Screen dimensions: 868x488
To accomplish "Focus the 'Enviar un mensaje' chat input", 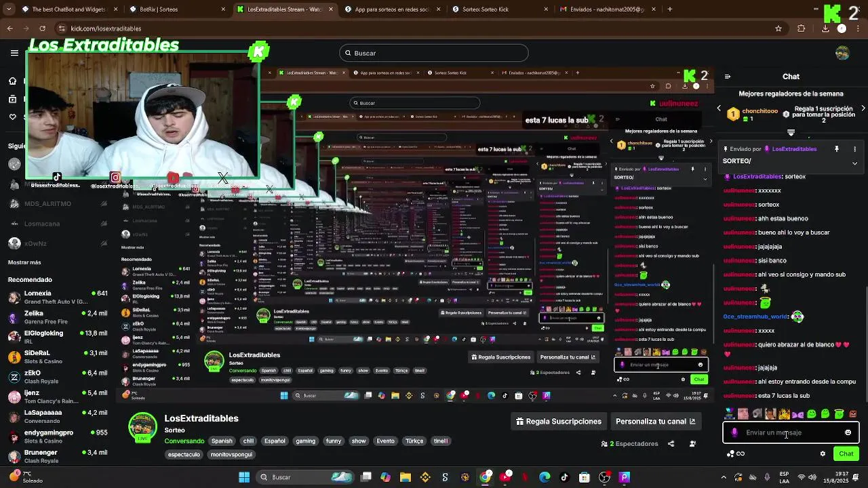I will [790, 432].
